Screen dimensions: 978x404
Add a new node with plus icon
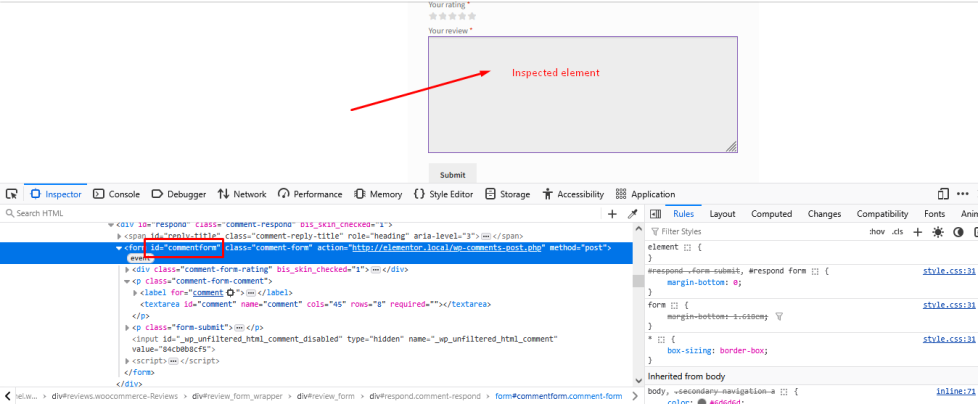coord(612,214)
